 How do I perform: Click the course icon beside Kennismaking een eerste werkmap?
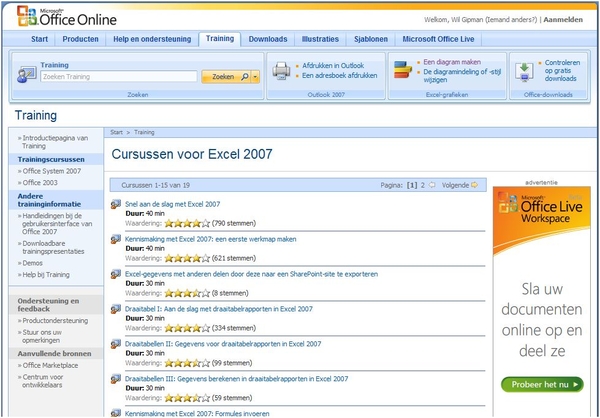[116, 239]
